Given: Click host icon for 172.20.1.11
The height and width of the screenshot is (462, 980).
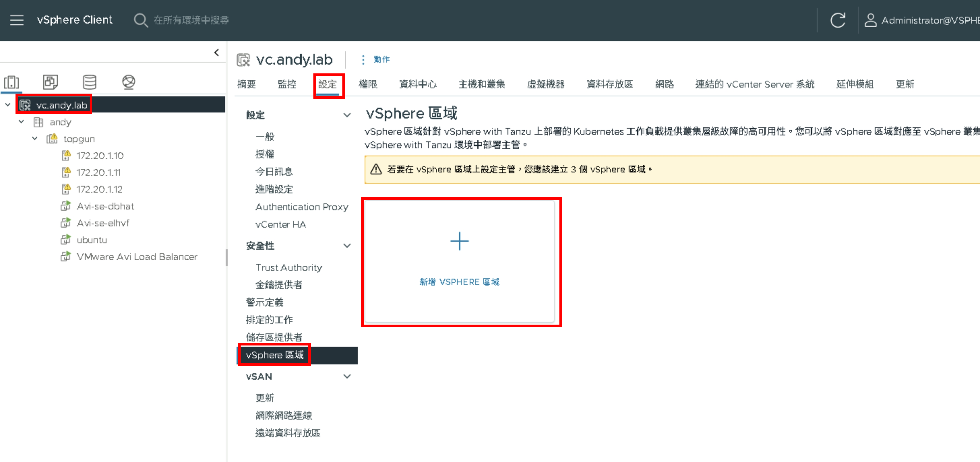Looking at the screenshot, I should click(x=66, y=172).
